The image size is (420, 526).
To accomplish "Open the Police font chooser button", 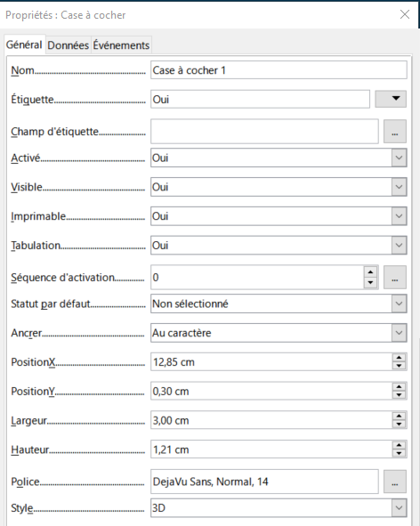I will coord(395,481).
